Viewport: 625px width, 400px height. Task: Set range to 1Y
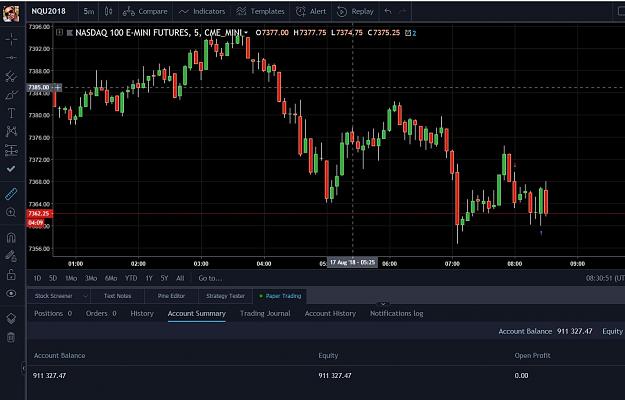click(149, 278)
